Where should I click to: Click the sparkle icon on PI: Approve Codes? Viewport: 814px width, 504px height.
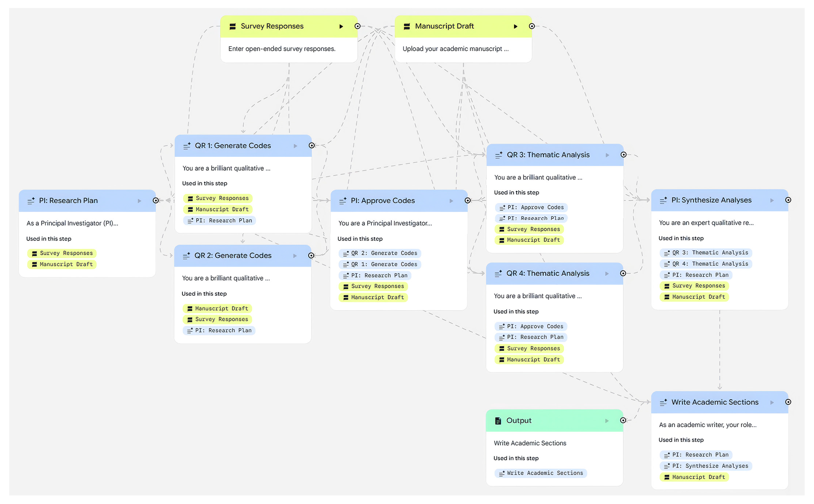(343, 201)
